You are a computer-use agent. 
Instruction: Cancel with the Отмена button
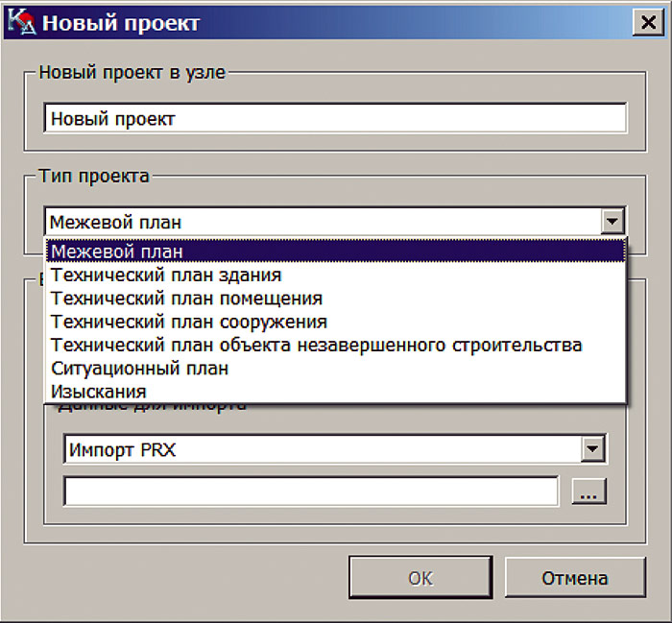point(575,578)
